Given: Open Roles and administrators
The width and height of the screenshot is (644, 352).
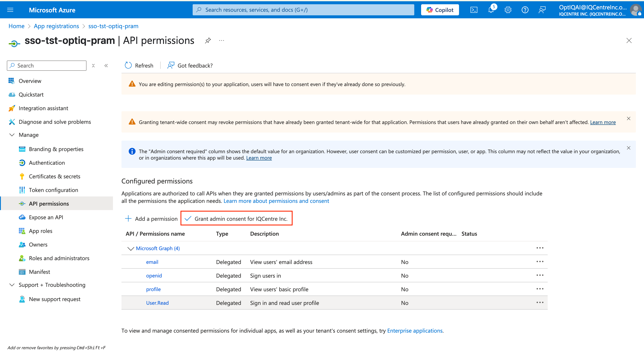Looking at the screenshot, I should [x=59, y=258].
